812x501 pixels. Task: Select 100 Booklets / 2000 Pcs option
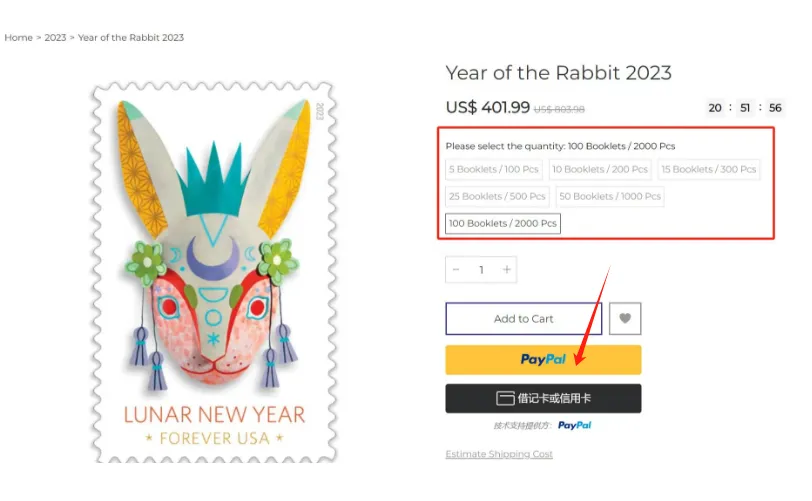(503, 223)
